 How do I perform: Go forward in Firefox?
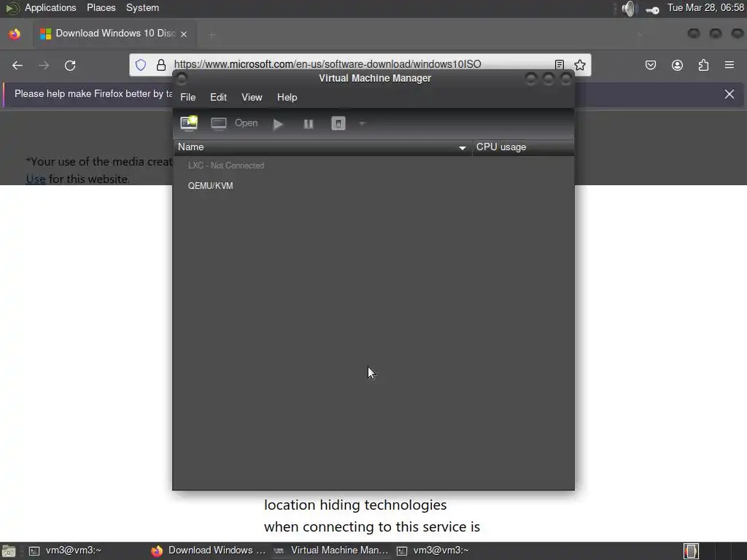pyautogui.click(x=44, y=65)
